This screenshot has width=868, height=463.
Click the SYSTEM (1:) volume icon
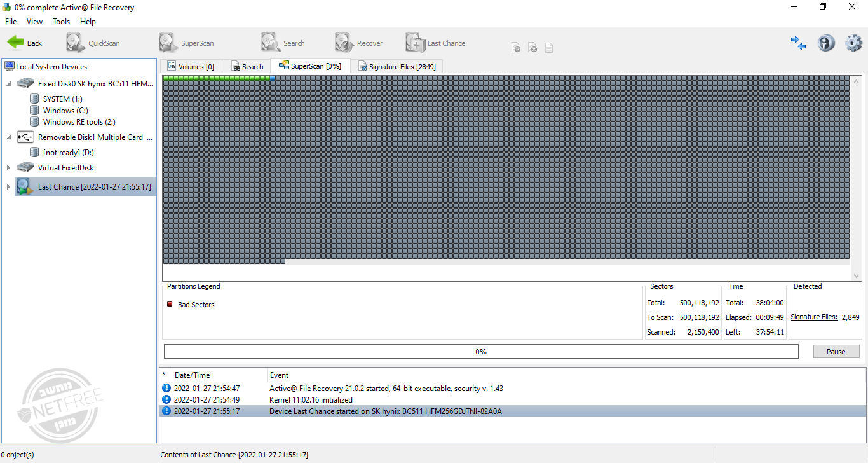tap(34, 99)
